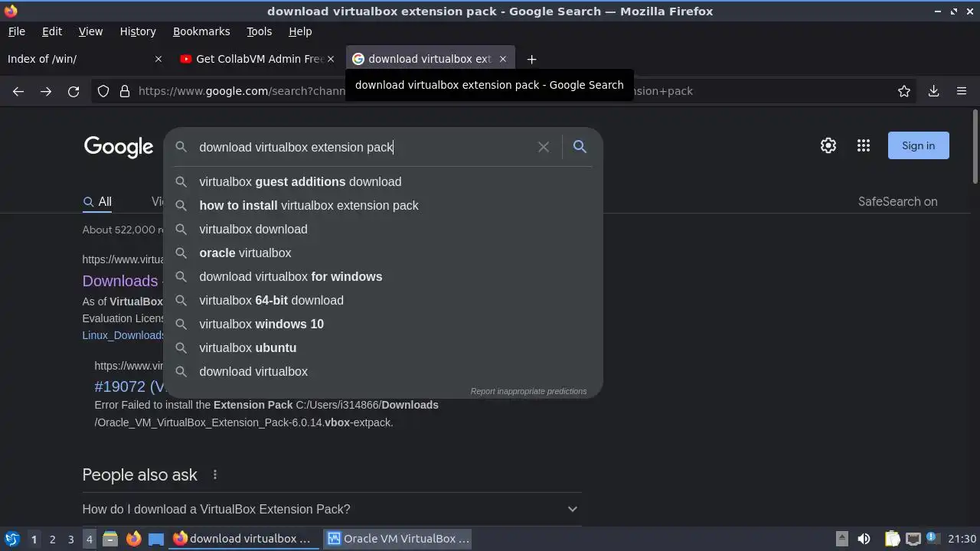980x551 pixels.
Task: Select the All search results tab
Action: point(97,202)
